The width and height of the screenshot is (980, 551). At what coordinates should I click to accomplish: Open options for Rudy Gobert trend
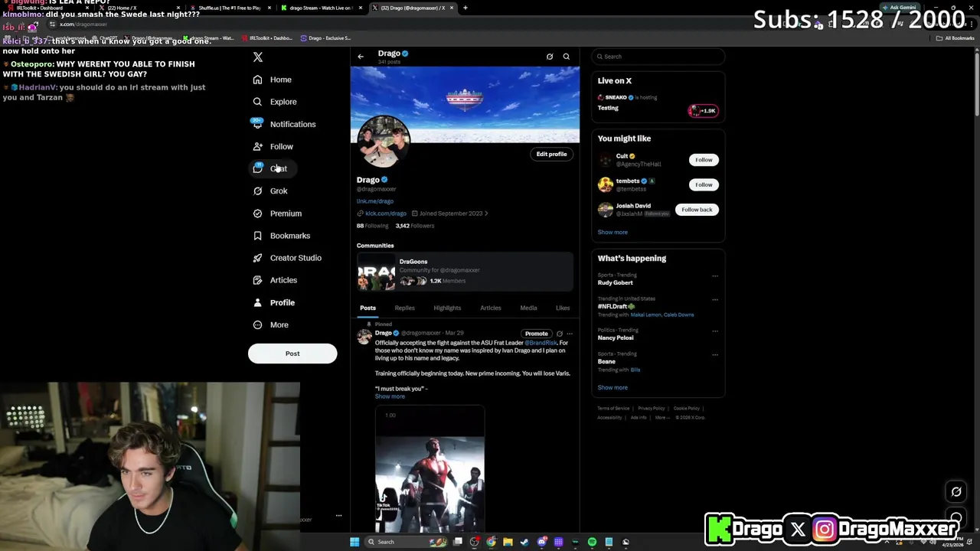click(715, 275)
